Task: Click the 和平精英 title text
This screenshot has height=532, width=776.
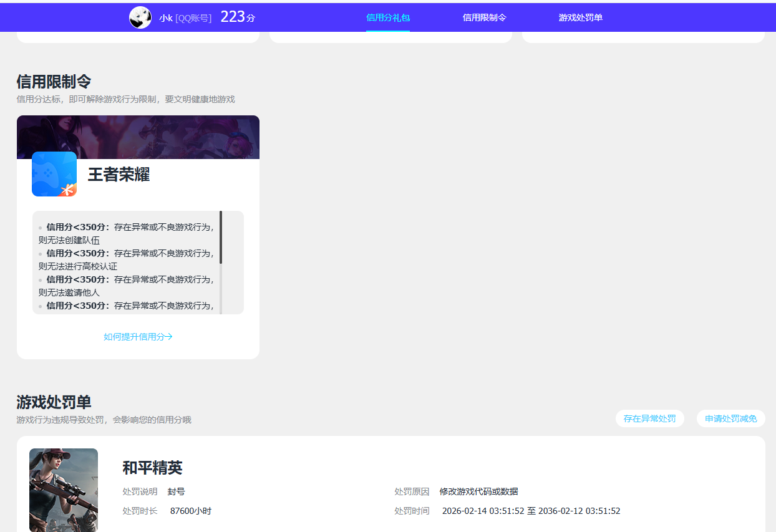Action: point(152,468)
